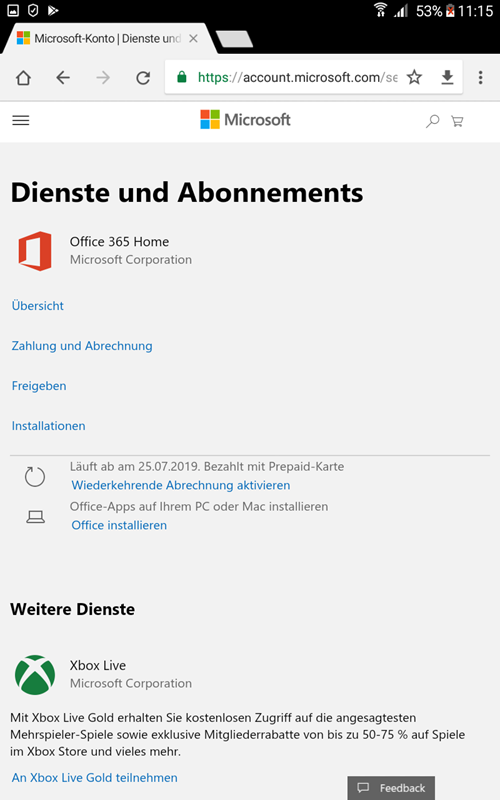The width and height of the screenshot is (500, 800).
Task: Open browser three-dot overflow menu
Action: coord(480,77)
